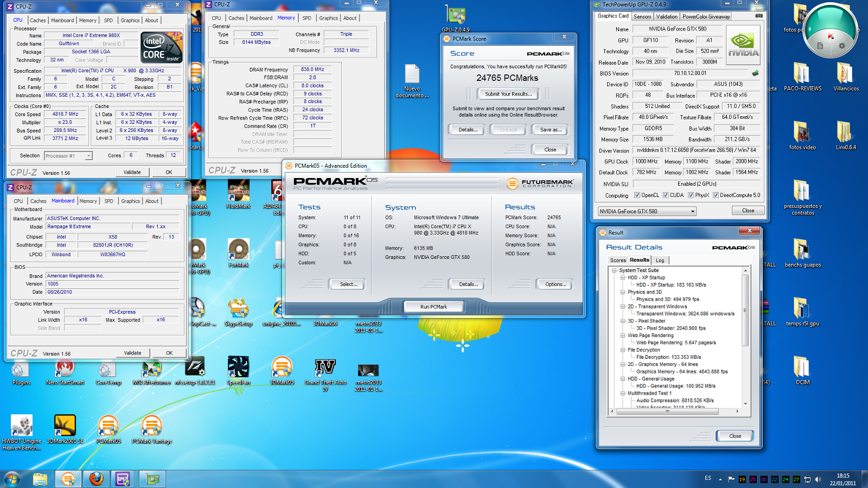Open the NVIDIA GeForce GTX 580 dropdown
The width and height of the screenshot is (868, 488).
point(647,211)
